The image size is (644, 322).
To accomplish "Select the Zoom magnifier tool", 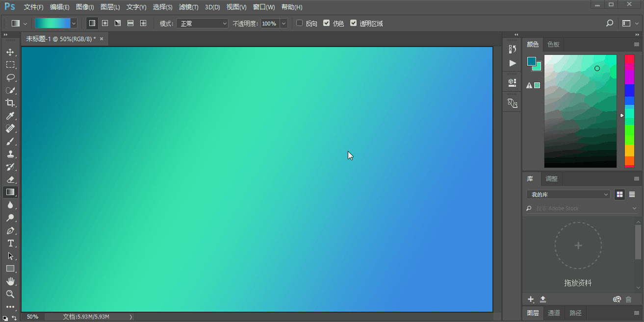I will point(10,294).
